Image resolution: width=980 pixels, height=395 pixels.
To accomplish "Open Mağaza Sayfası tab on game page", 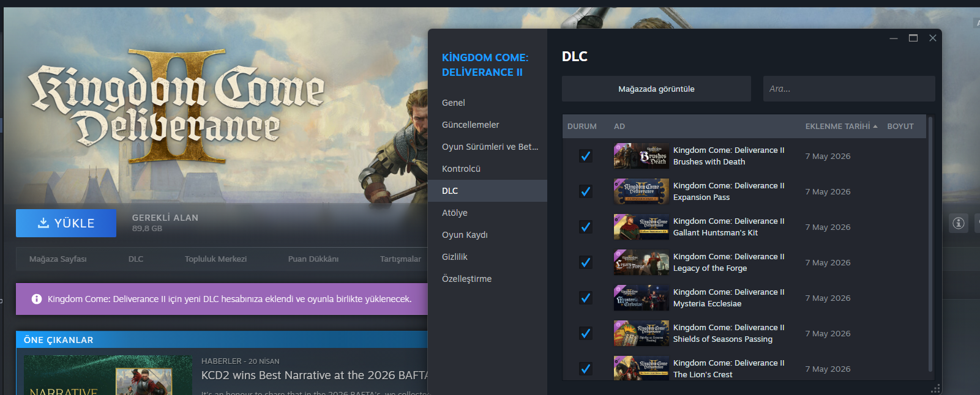I will pos(58,259).
